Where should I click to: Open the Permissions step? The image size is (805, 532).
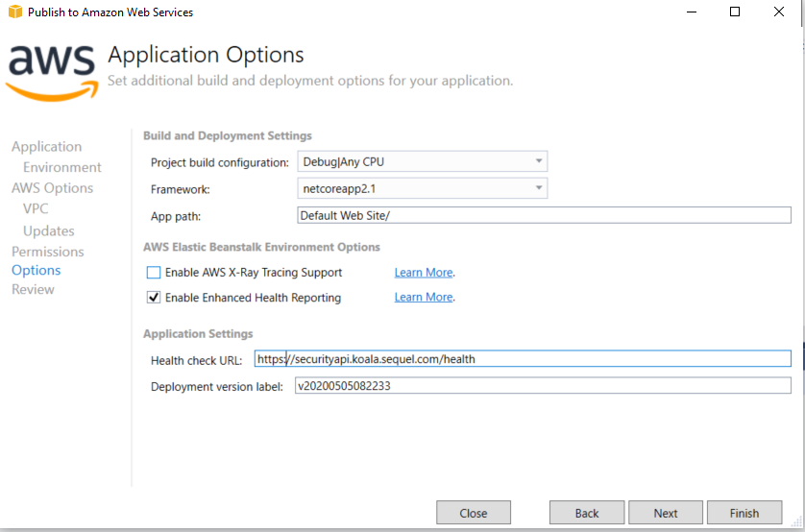(48, 252)
